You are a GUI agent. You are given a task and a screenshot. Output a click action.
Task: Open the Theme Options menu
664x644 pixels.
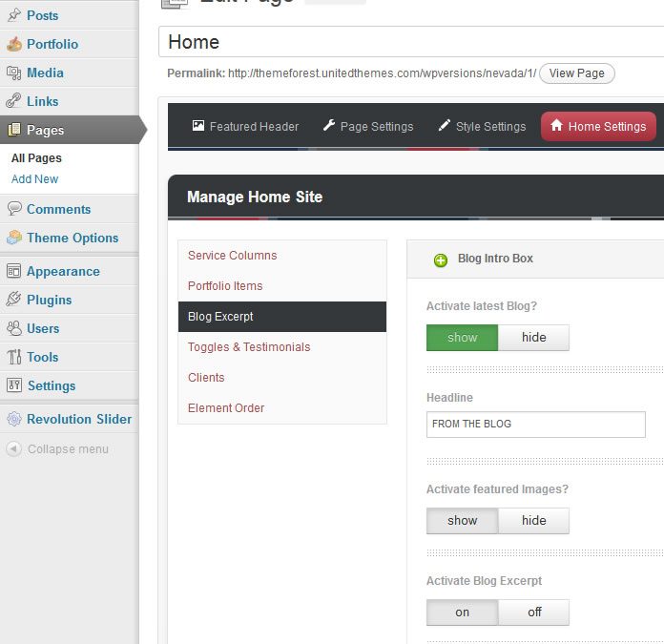coord(72,238)
